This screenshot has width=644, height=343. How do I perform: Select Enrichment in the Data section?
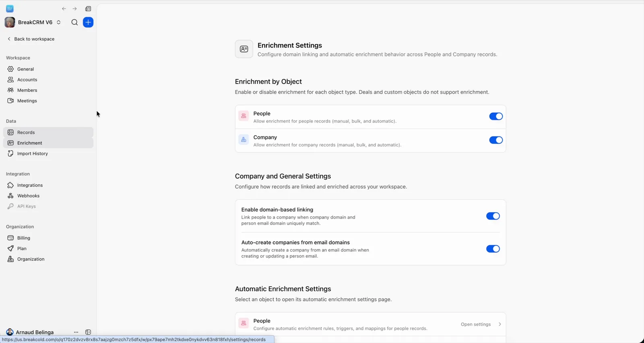48,143
